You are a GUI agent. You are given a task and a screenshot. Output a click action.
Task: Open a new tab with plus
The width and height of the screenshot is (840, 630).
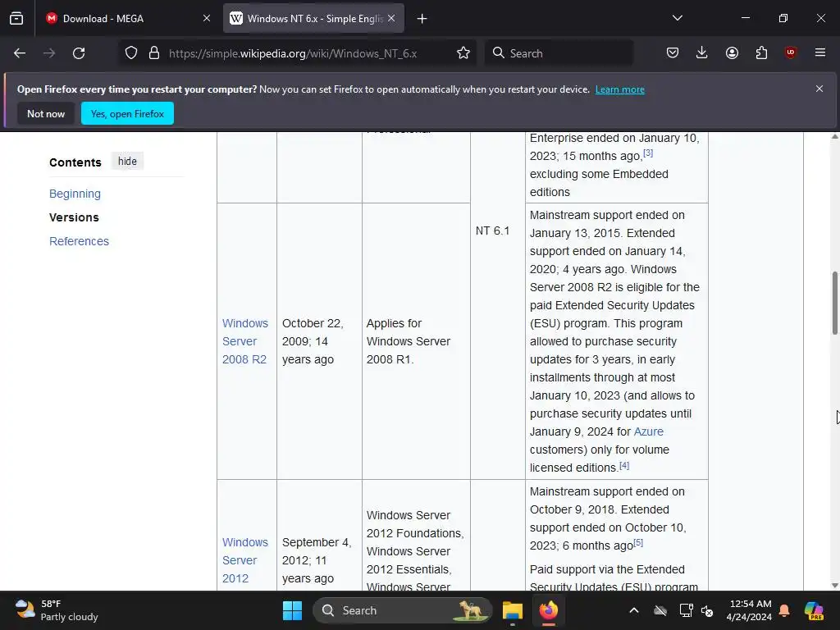[422, 19]
